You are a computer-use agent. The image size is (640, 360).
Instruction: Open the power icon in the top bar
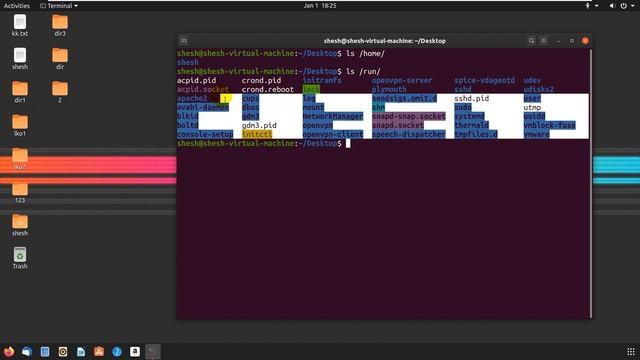click(623, 6)
